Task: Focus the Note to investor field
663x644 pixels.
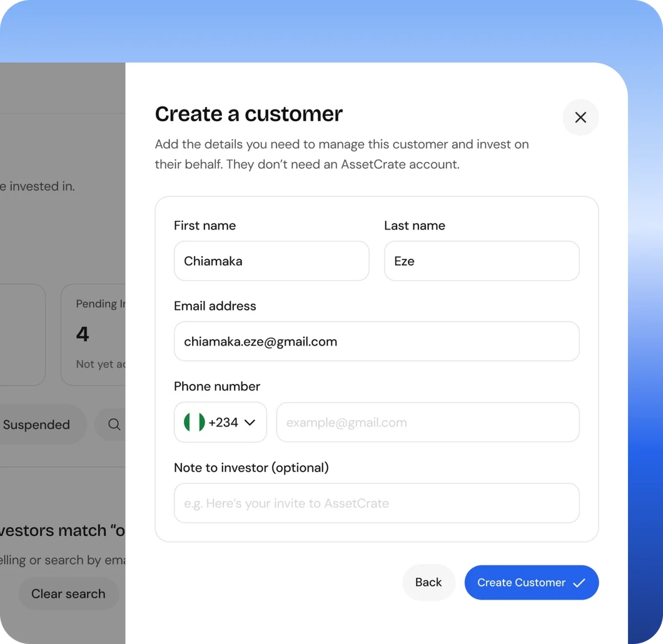Action: pyautogui.click(x=377, y=503)
